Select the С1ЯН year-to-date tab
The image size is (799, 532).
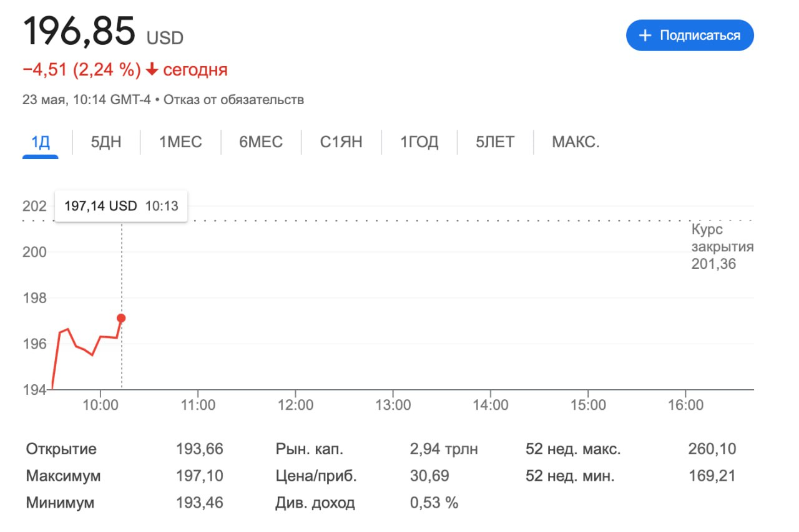click(x=341, y=142)
